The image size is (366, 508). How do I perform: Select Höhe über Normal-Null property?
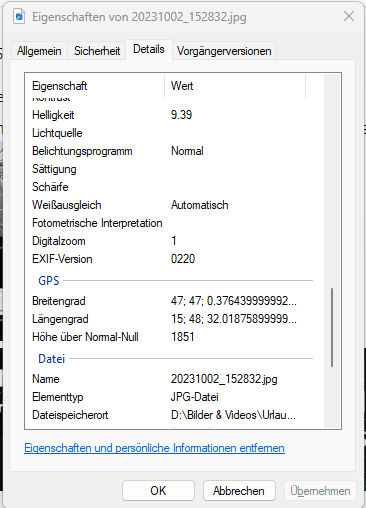[85, 337]
